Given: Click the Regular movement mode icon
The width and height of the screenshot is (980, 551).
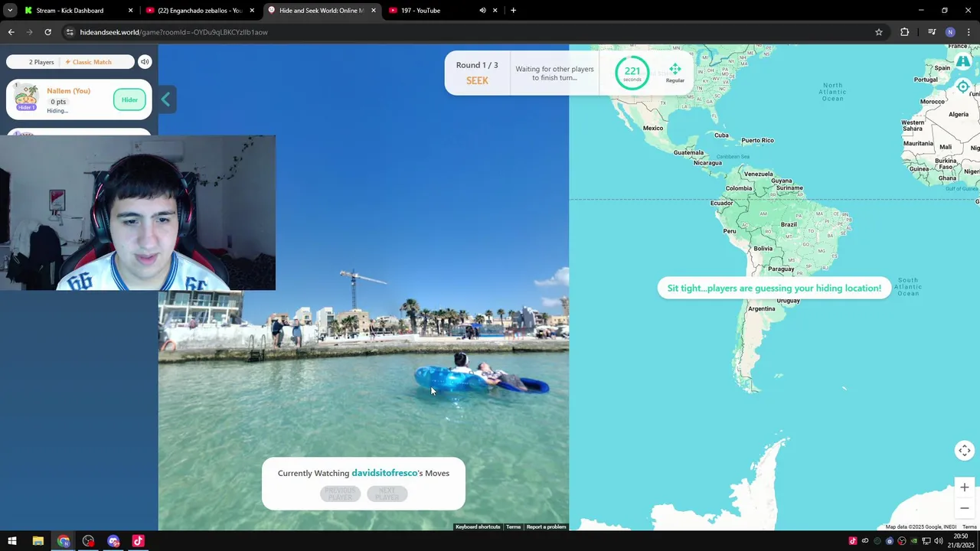Looking at the screenshot, I should click(x=675, y=73).
